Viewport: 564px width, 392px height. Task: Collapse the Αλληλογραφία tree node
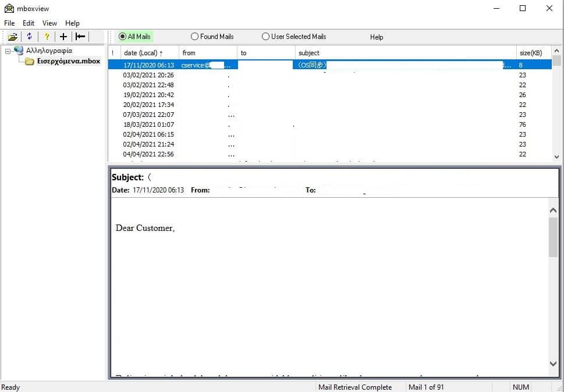coord(8,51)
